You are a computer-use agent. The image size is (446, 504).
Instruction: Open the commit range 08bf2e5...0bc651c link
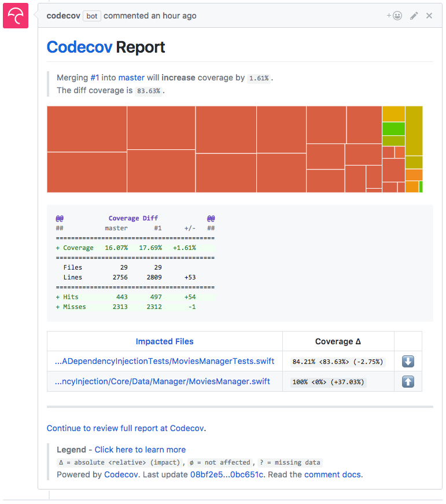(227, 474)
